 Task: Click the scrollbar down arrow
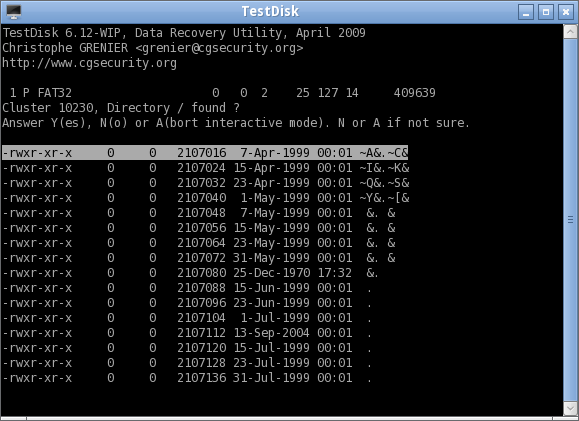pos(570,408)
